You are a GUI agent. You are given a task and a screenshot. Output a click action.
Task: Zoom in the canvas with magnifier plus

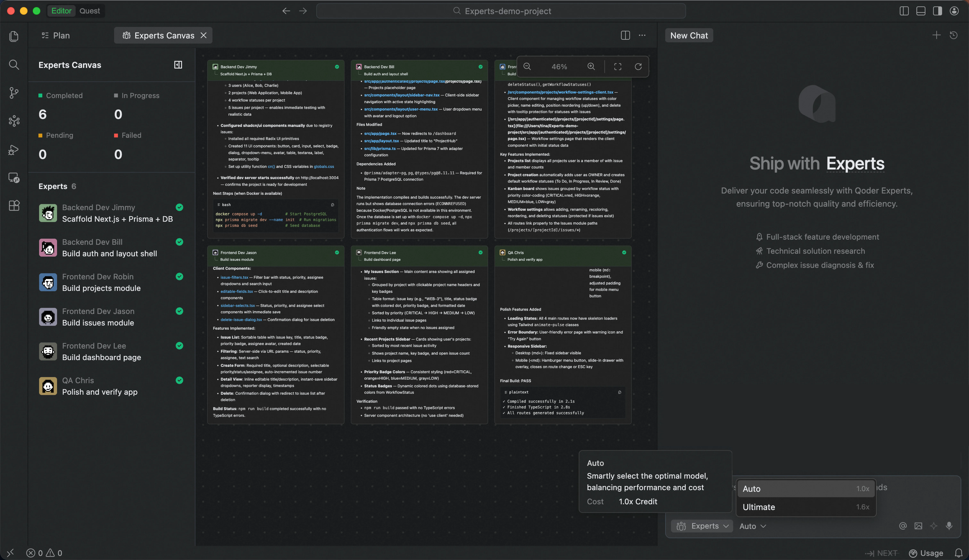click(x=591, y=66)
